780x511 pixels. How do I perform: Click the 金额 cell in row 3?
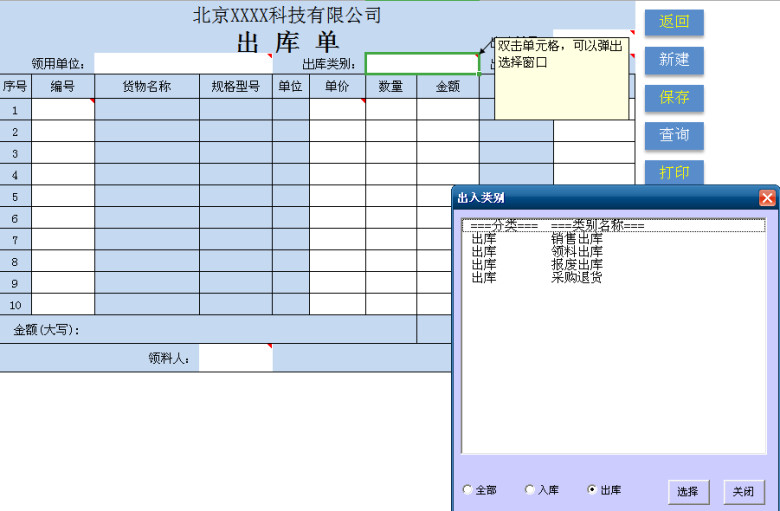click(448, 153)
